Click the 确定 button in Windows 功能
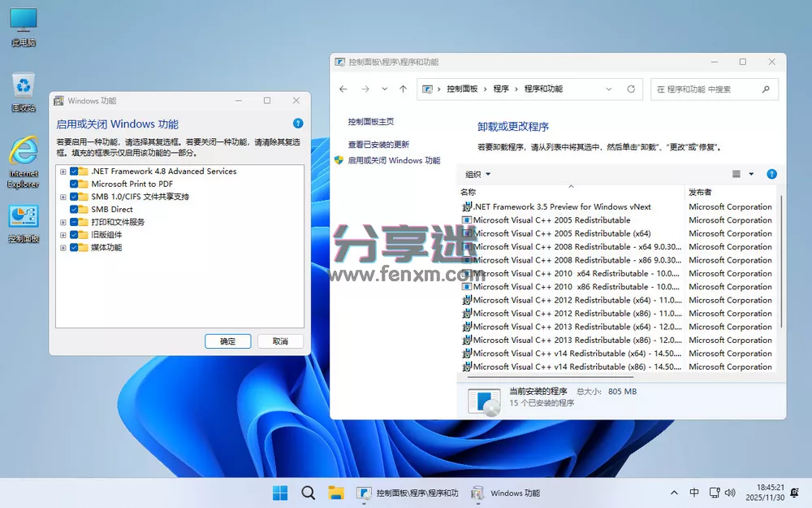812x508 pixels. point(227,341)
